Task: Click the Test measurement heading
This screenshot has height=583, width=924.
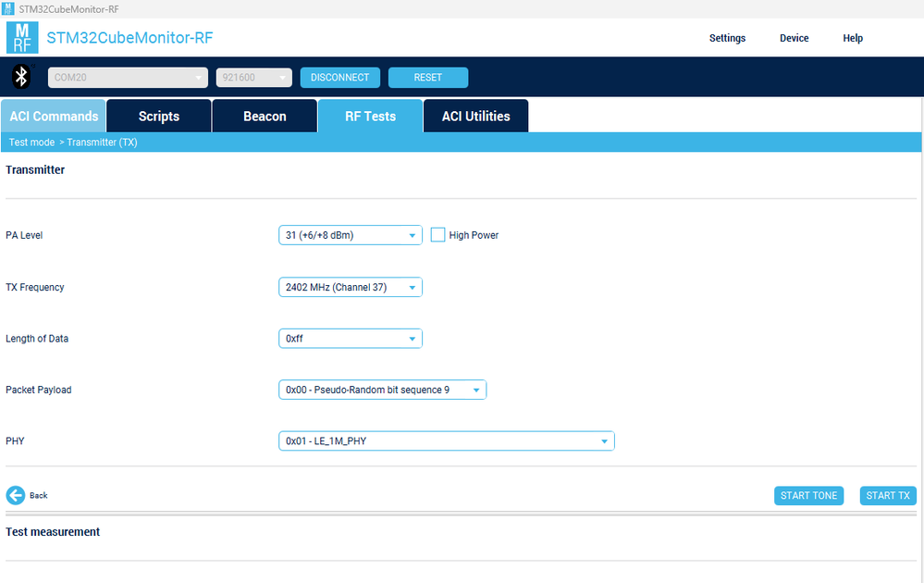Action: [x=53, y=532]
